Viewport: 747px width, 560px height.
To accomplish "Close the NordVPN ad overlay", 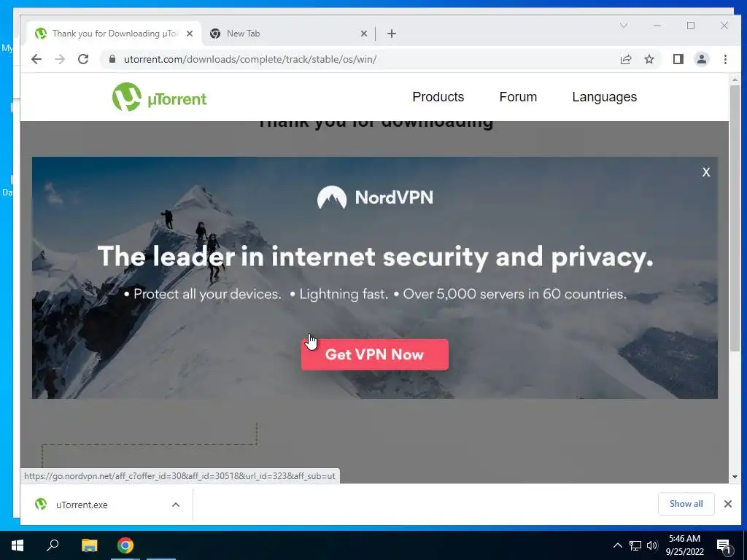I will point(706,172).
